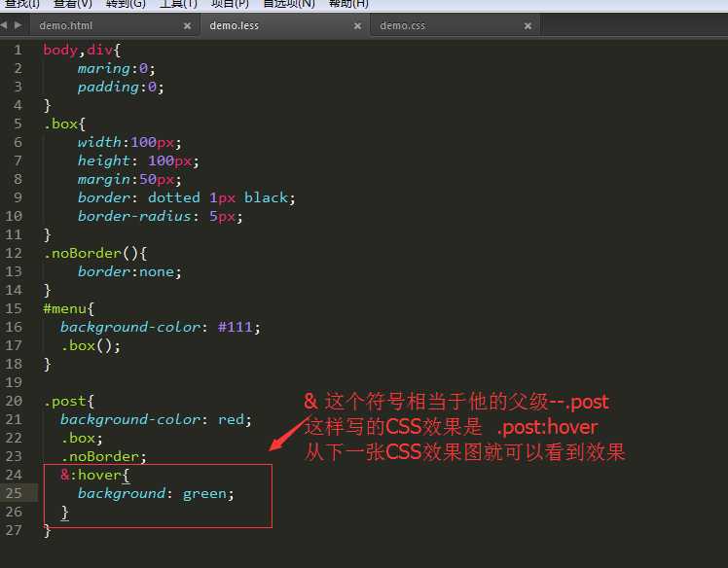Screen dimensions: 728x568
Task: Click the '#menu{' selector line
Action: pos(69,309)
